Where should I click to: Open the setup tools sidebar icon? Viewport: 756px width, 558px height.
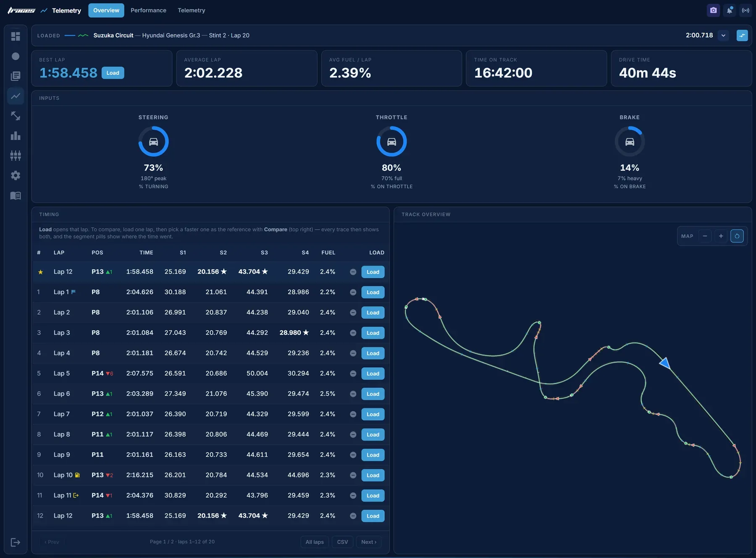point(16,116)
